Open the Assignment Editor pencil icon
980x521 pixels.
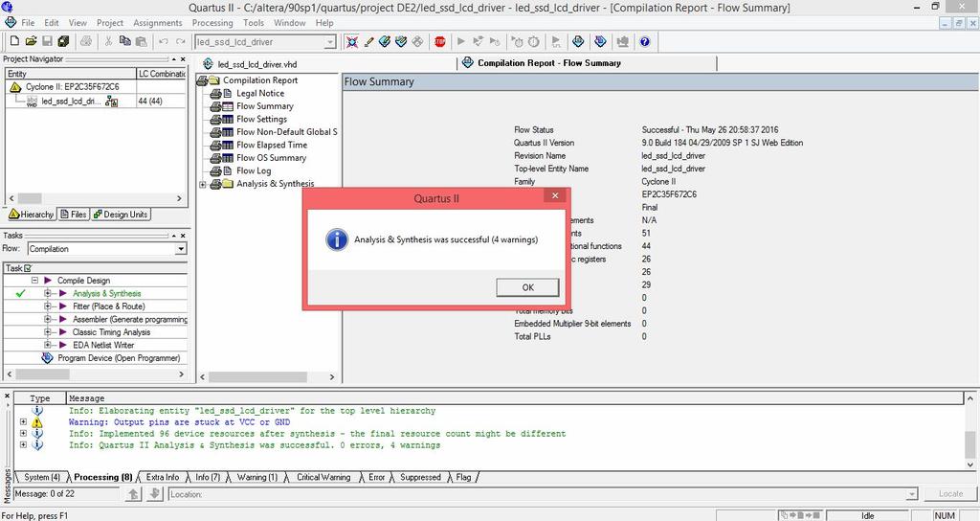point(368,42)
